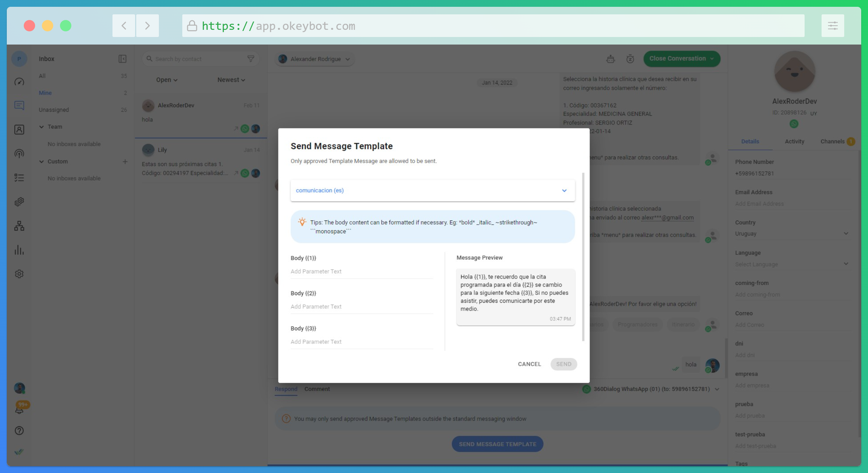The height and width of the screenshot is (473, 868).
Task: Select the Comment tab
Action: [317, 389]
